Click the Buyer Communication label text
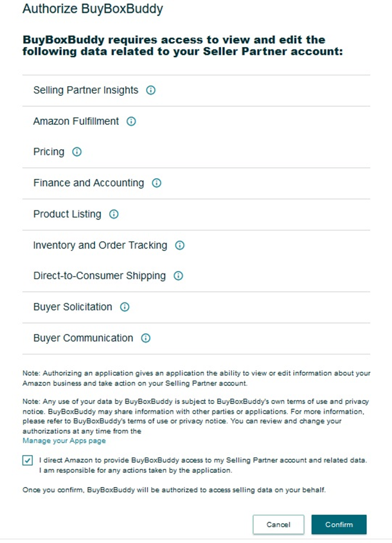392x543 pixels. pos(83,338)
